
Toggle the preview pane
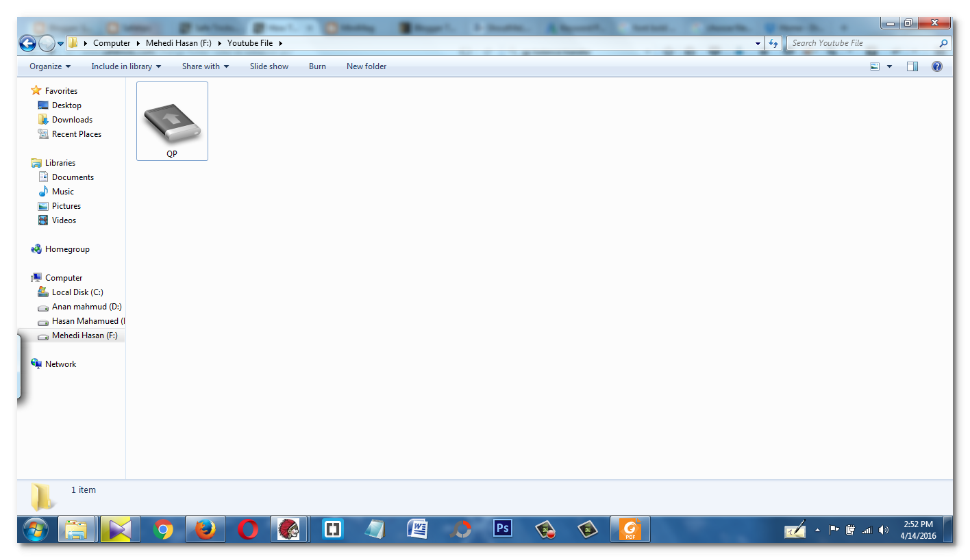coord(912,66)
